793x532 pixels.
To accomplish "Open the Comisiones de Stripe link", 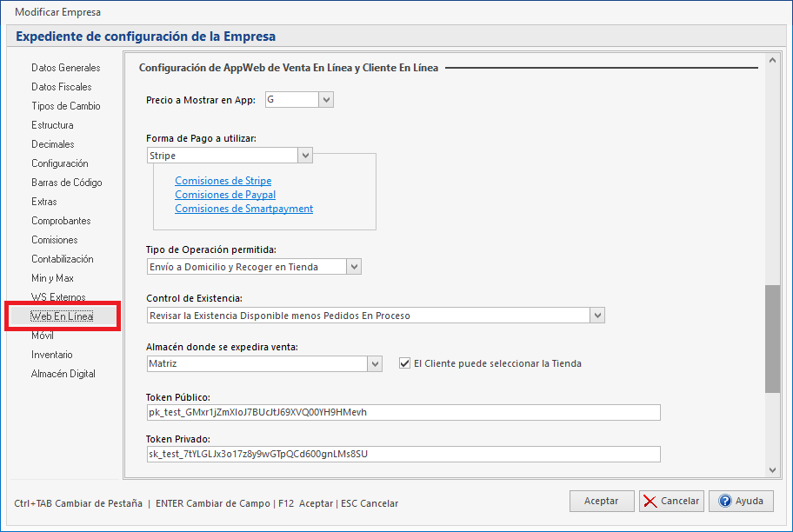I will [x=223, y=181].
